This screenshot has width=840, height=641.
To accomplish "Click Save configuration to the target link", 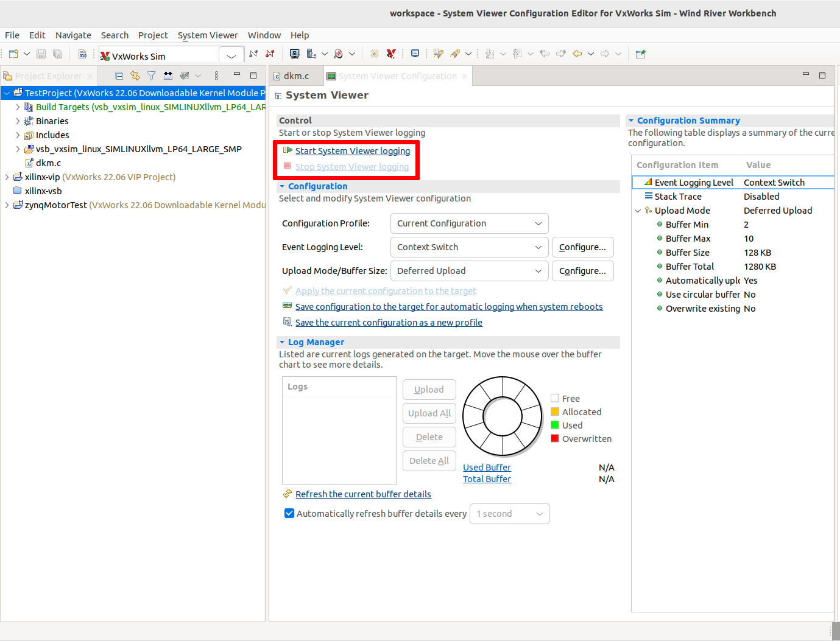I will point(449,307).
